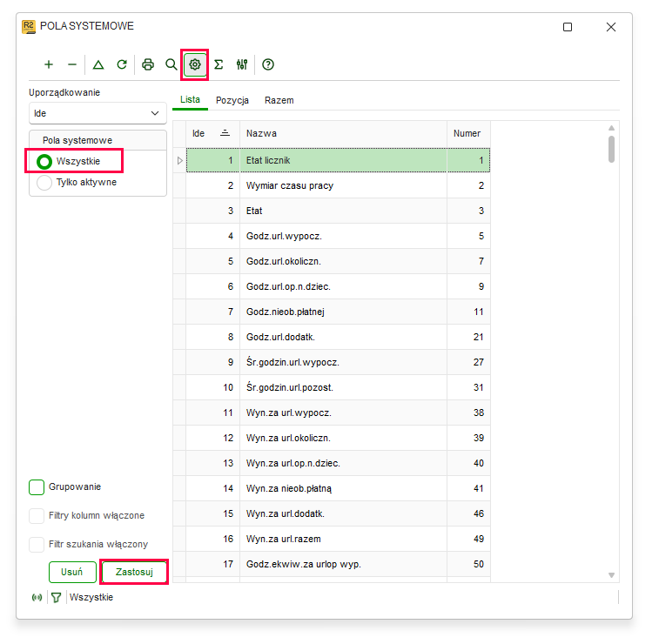
Task: Select the Śr.godzin.url.wypocz. row
Action: 338,362
